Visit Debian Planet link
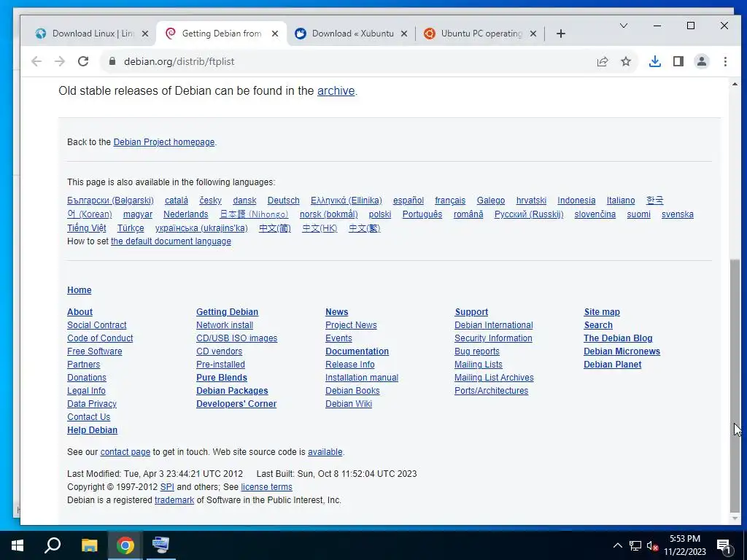 point(612,365)
